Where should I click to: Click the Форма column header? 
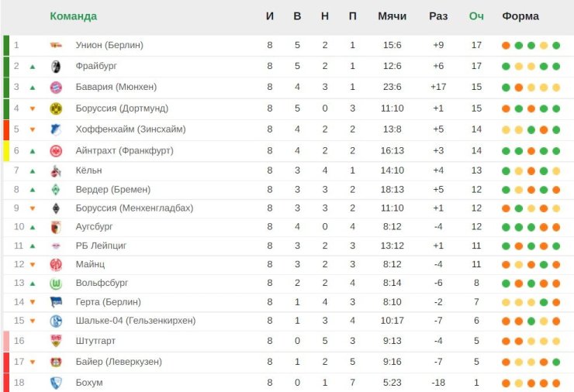click(x=520, y=16)
